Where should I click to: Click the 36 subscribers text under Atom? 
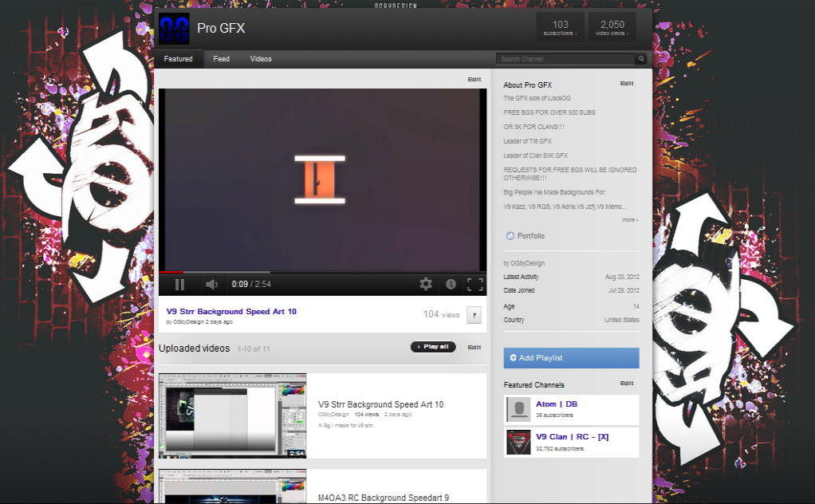(x=554, y=415)
